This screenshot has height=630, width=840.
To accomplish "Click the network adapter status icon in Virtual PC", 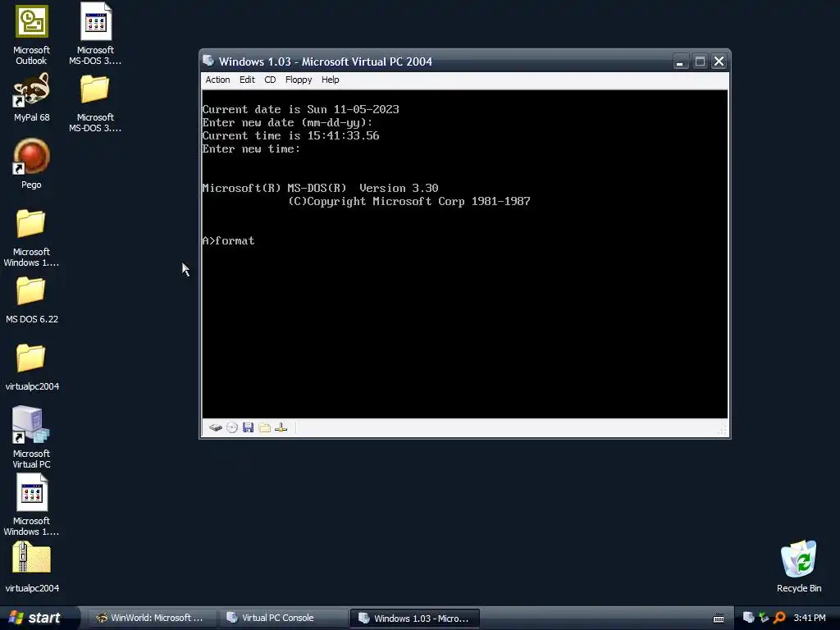I will pos(281,427).
